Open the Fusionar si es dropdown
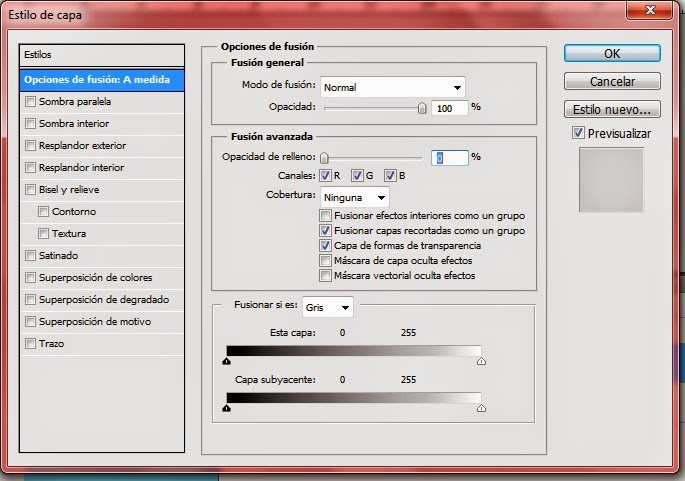Screen dimensions: 685x481 pyautogui.click(x=328, y=308)
